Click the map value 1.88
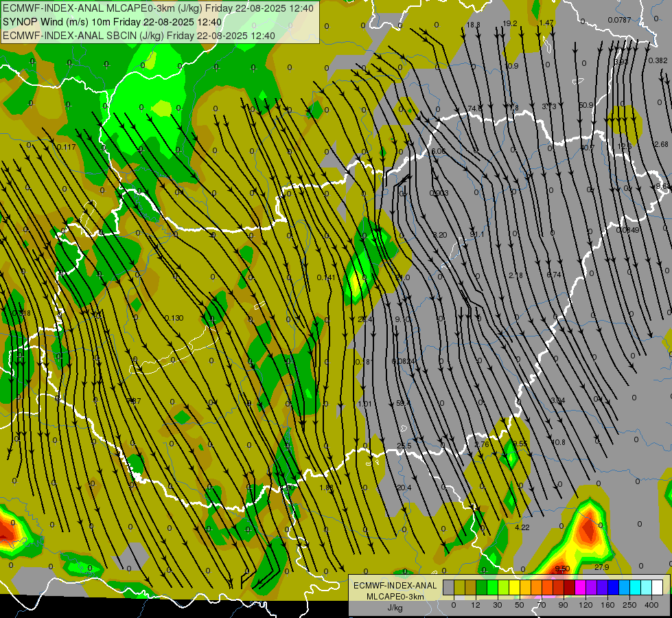 (x=327, y=488)
